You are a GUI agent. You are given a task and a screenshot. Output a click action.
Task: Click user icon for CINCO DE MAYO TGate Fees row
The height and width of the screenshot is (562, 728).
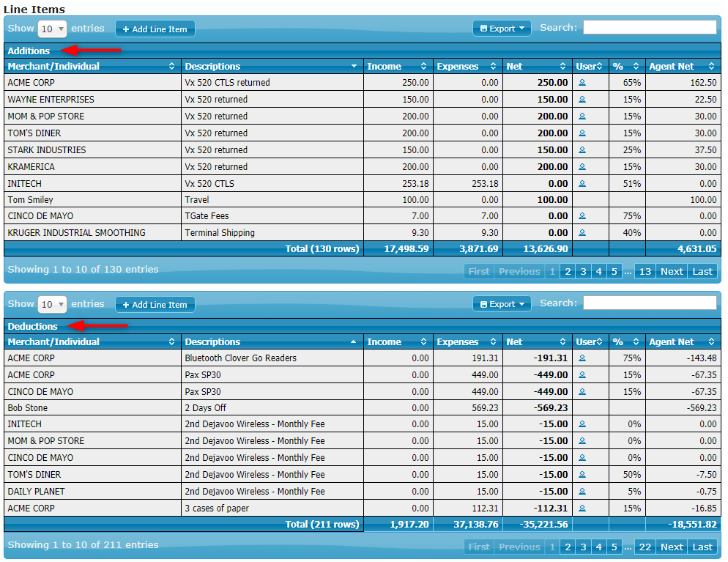point(582,216)
